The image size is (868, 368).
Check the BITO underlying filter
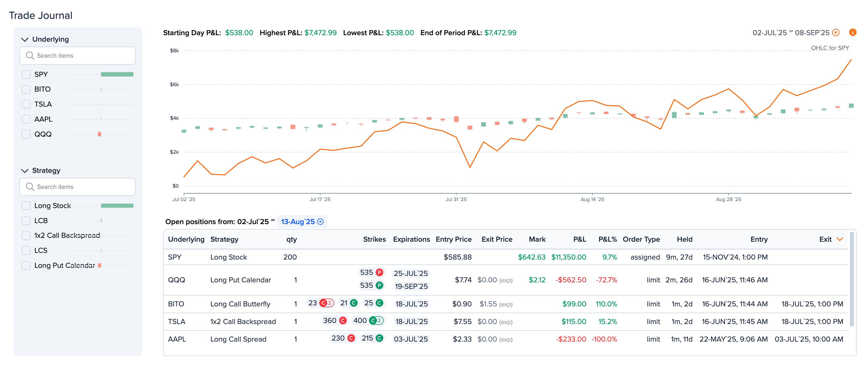pos(26,89)
